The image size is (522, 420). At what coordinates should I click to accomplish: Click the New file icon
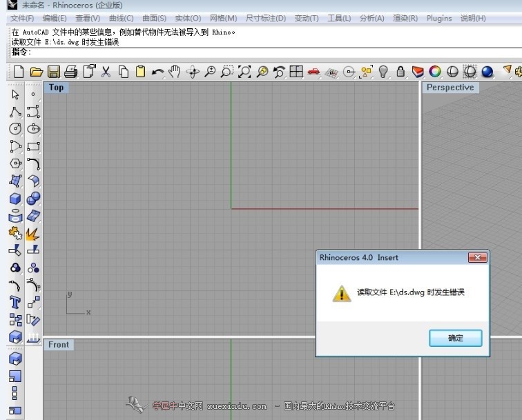pos(19,72)
